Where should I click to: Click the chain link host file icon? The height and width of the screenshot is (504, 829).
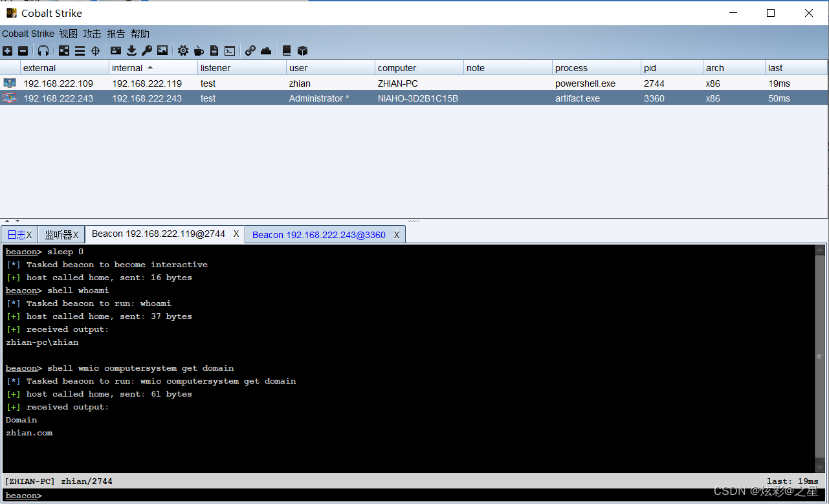click(250, 50)
